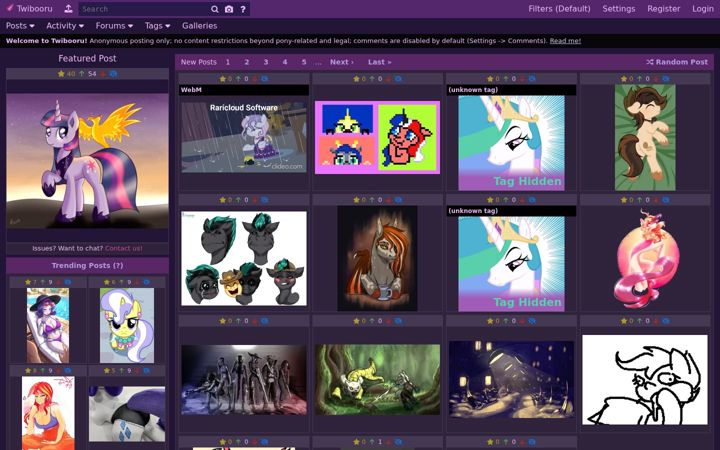Upvote the brown-maned pony on green post

(x=640, y=79)
